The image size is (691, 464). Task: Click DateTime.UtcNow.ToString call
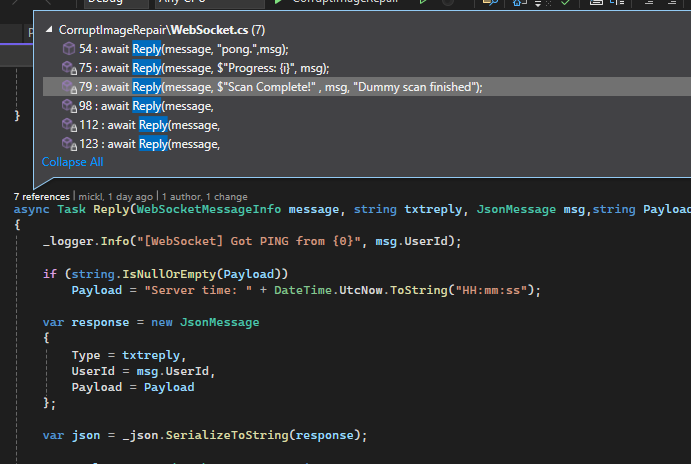click(x=361, y=290)
